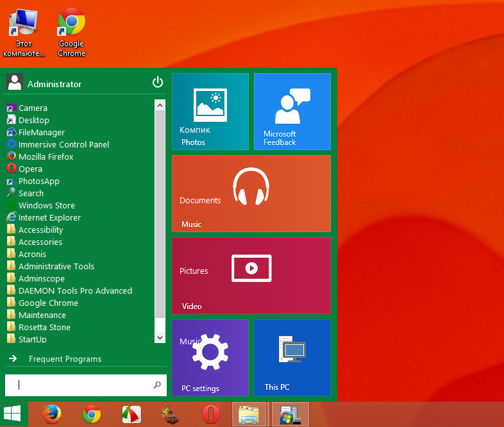This screenshot has width=504, height=427.
Task: Expand the Administrative Tools folder
Action: 51,267
